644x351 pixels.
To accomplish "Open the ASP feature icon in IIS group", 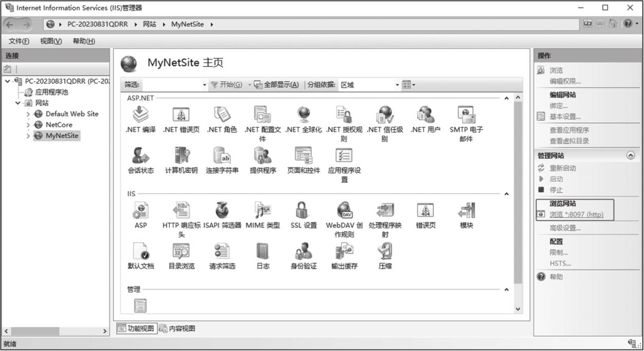I will click(x=140, y=210).
